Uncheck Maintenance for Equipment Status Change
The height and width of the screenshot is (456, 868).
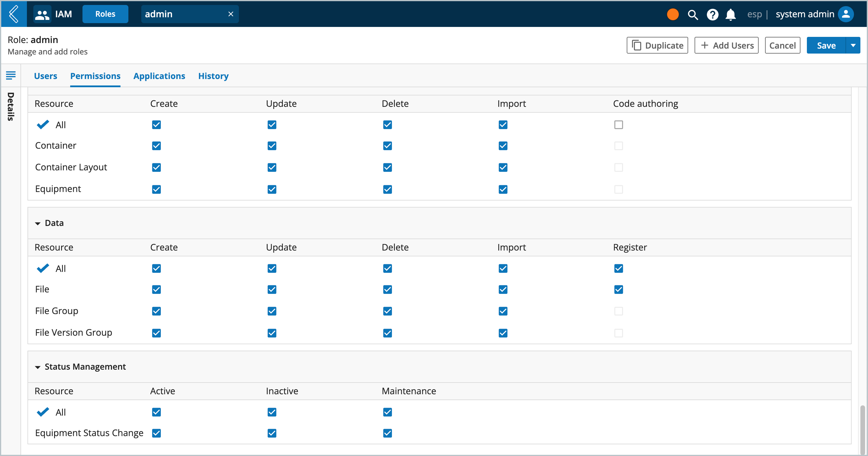tap(387, 433)
